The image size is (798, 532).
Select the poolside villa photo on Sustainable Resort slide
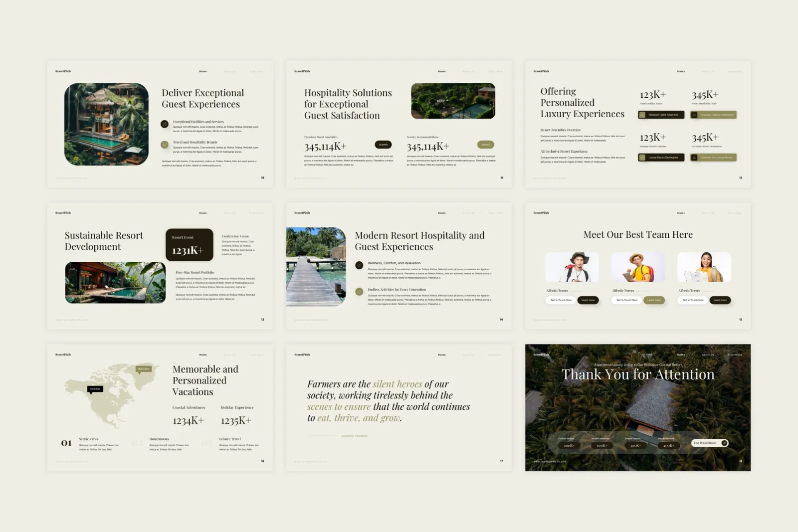(x=115, y=283)
